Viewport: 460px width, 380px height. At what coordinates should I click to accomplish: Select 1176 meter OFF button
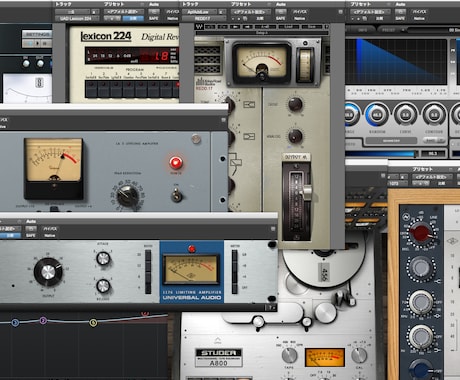click(x=235, y=288)
